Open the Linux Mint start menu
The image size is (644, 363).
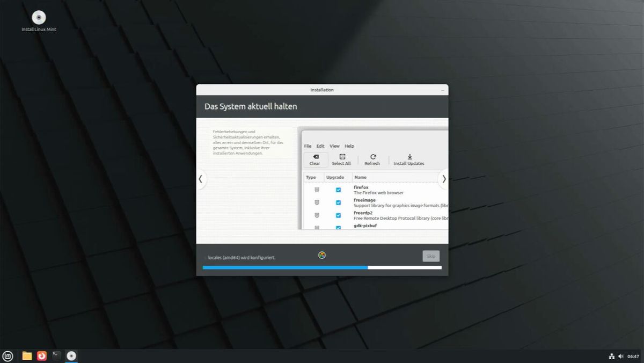8,355
